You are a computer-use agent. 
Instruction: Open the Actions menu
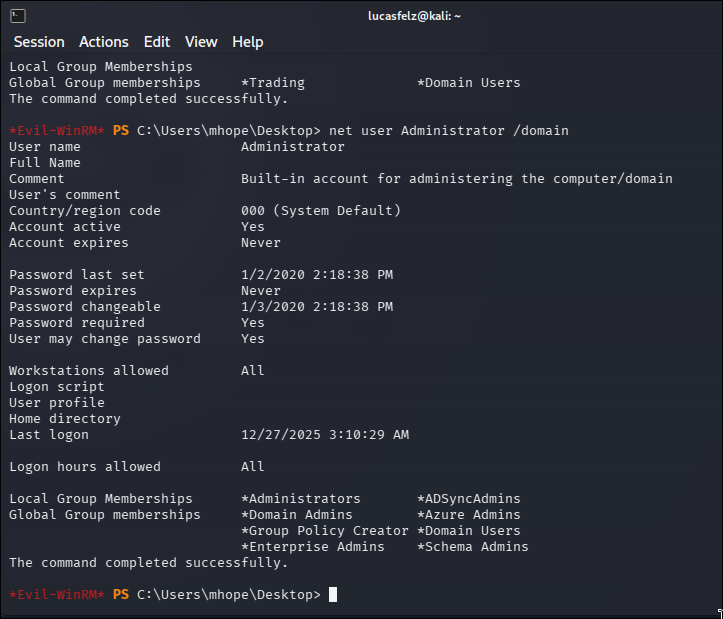pos(104,42)
